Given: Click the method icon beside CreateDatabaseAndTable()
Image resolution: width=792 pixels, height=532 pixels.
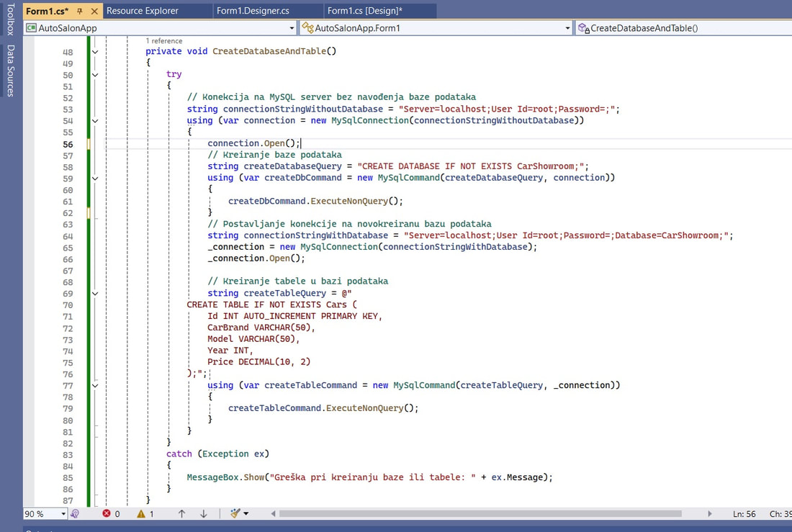Looking at the screenshot, I should (584, 28).
